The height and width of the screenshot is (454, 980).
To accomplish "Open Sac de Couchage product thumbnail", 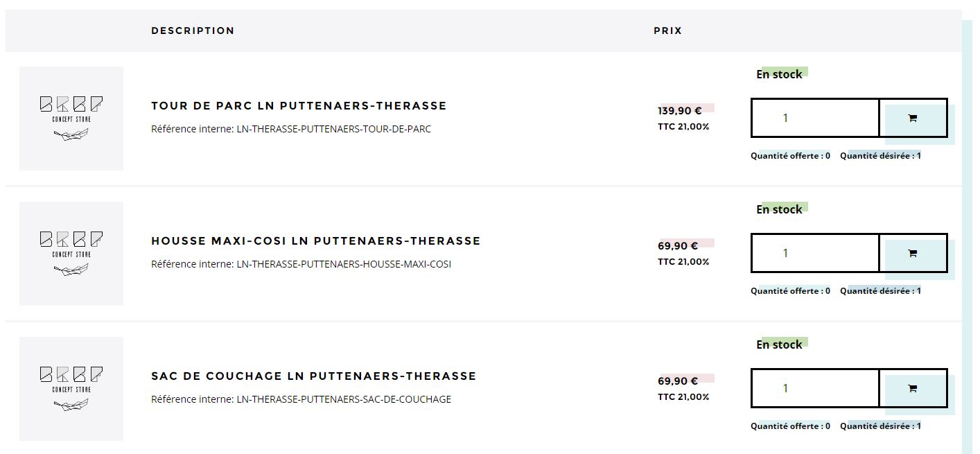I will pos(71,389).
